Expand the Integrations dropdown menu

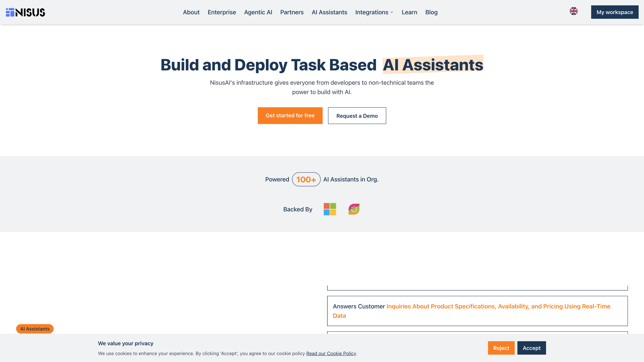click(374, 12)
